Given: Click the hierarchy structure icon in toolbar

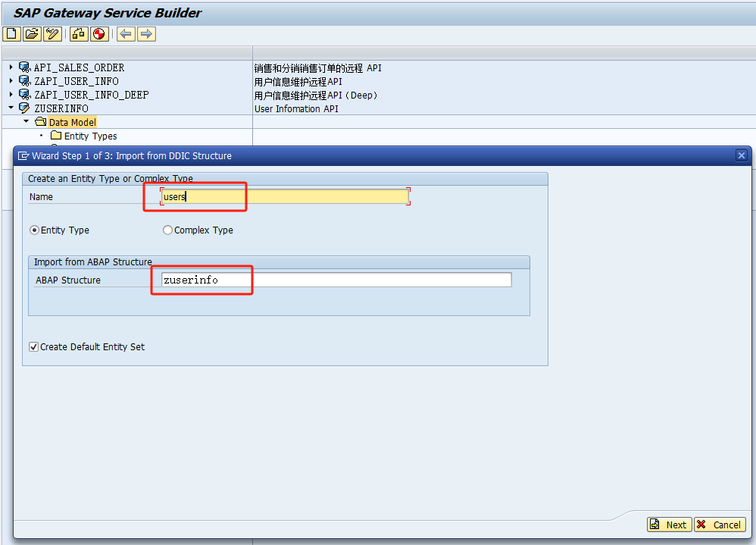Looking at the screenshot, I should [x=78, y=33].
